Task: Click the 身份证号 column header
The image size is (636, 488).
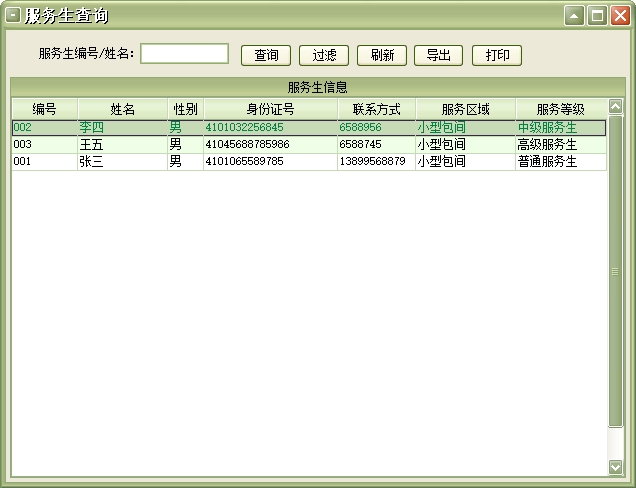Action: [270, 109]
